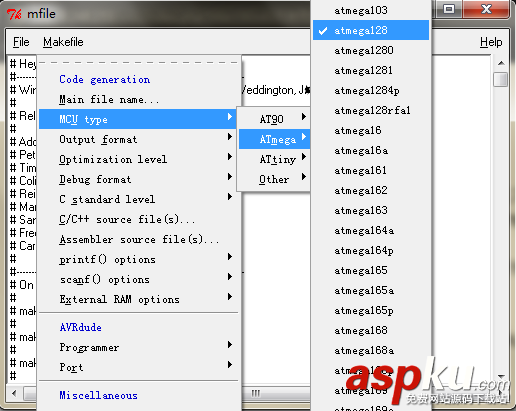Select atmega103 MCU
The image size is (516, 411).
(371, 10)
